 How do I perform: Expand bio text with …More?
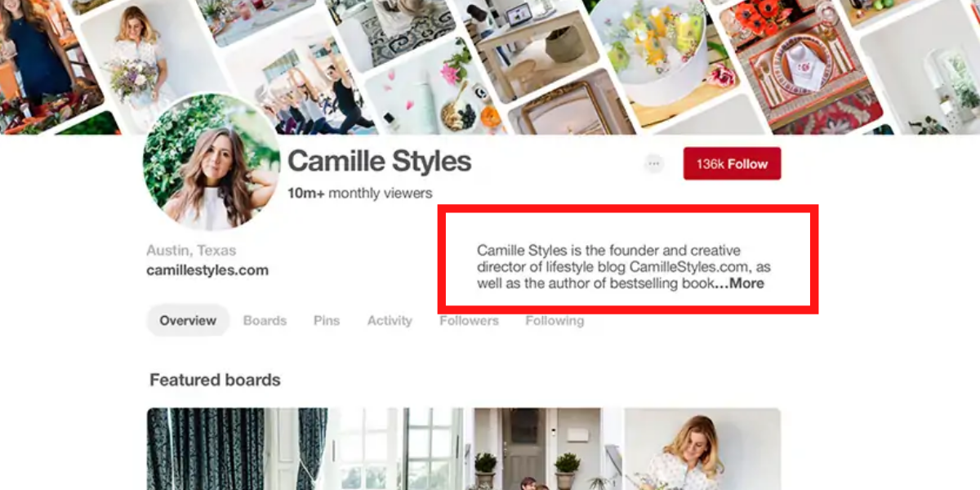click(739, 283)
